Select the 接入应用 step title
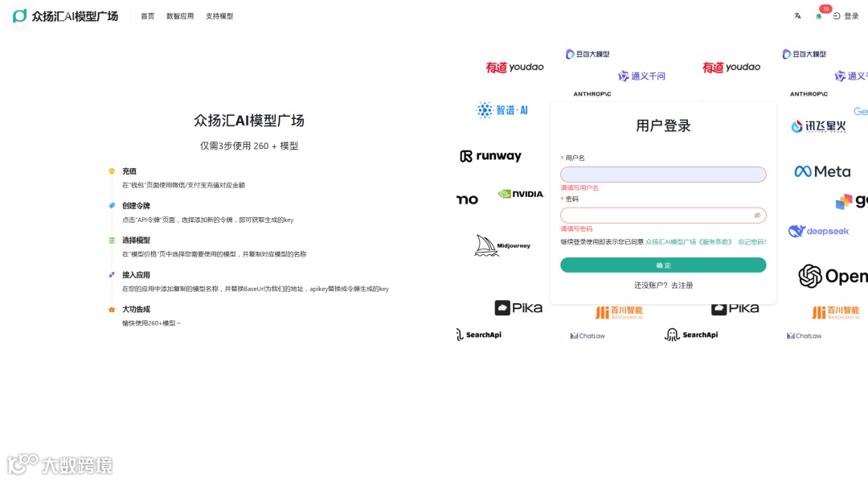The height and width of the screenshot is (481, 868). click(x=136, y=275)
